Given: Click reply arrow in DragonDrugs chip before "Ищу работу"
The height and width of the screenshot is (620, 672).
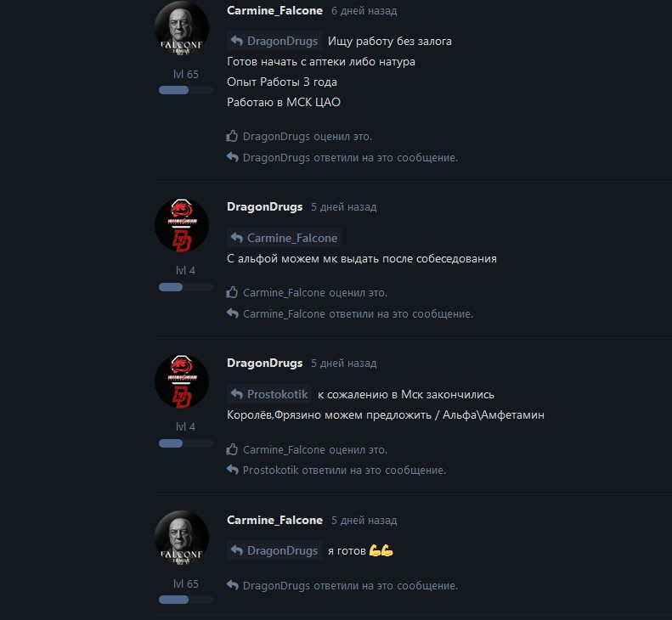Looking at the screenshot, I should tap(236, 41).
